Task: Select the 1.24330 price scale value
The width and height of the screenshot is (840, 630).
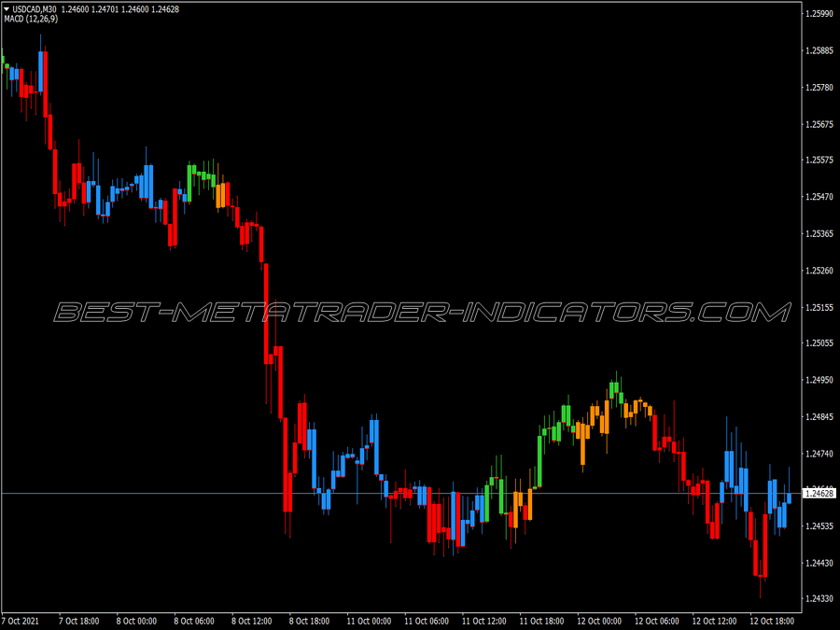Action: point(819,599)
